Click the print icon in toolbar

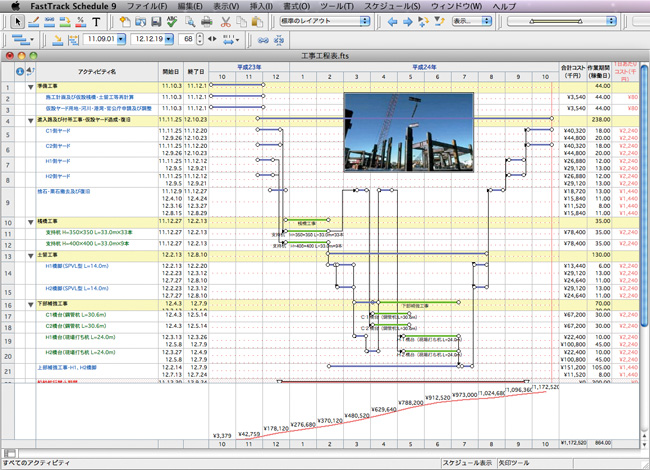[205, 21]
